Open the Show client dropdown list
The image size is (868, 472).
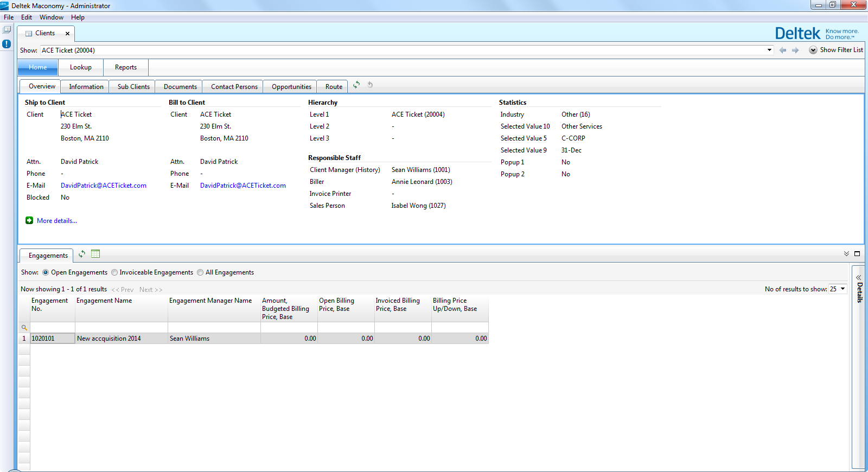tap(769, 50)
